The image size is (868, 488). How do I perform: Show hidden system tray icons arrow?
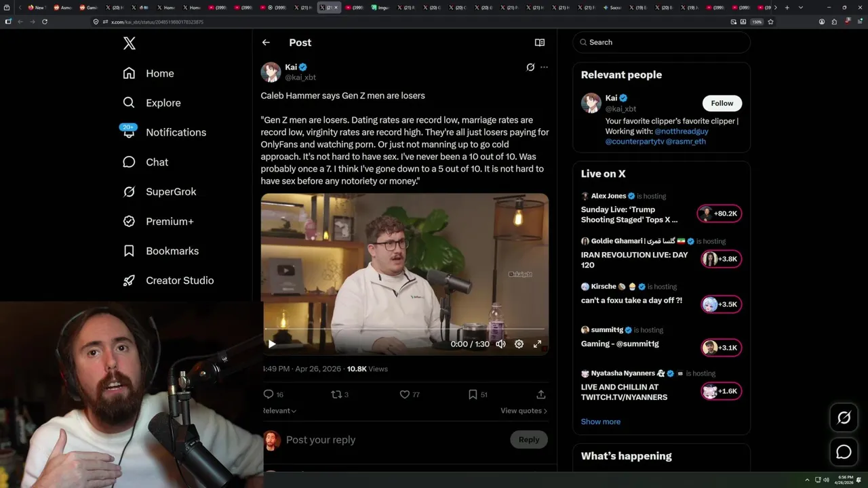click(x=807, y=481)
